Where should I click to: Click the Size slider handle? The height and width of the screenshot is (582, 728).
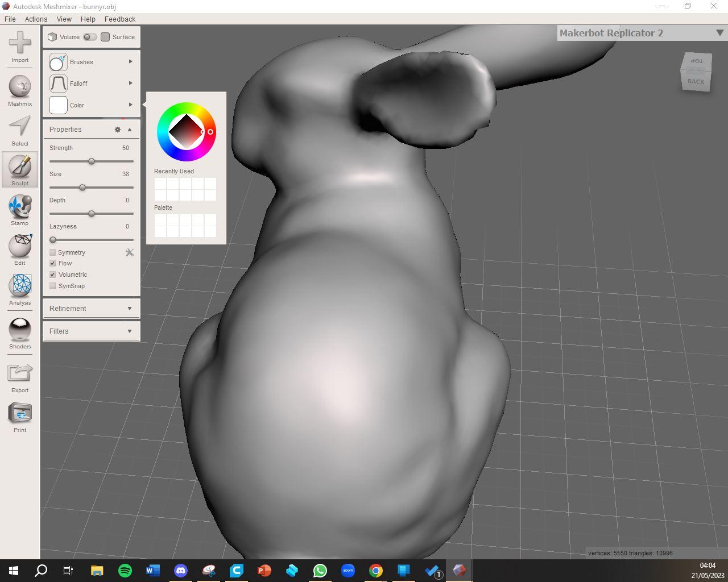82,188
